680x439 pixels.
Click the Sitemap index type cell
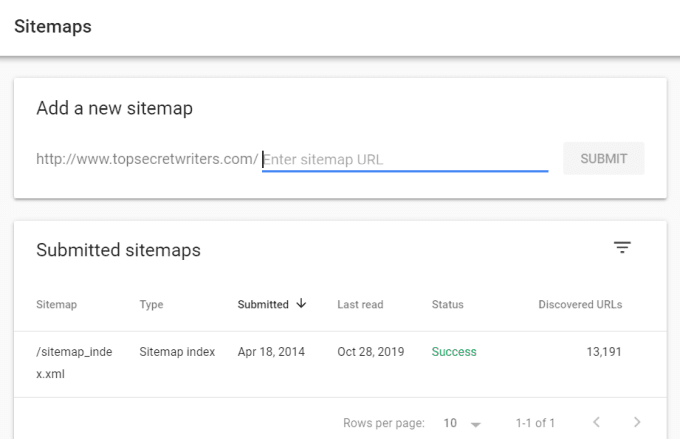(x=176, y=352)
